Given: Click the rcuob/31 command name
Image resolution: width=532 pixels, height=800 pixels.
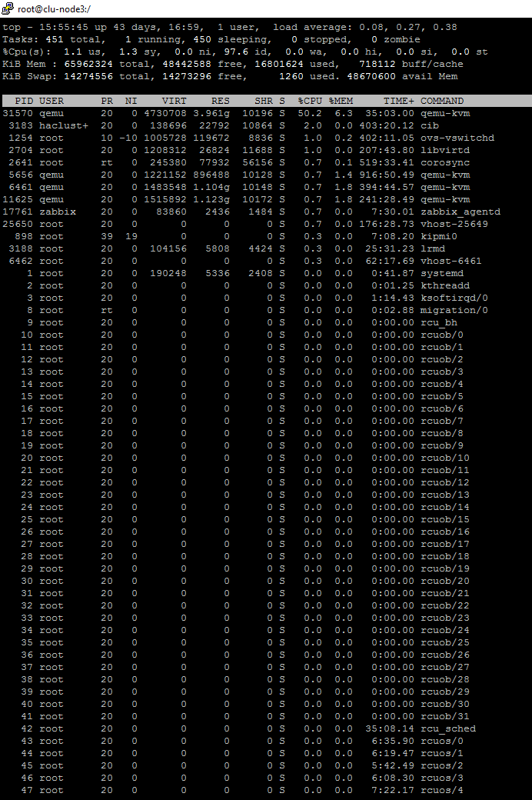Looking at the screenshot, I should pyautogui.click(x=445, y=716).
